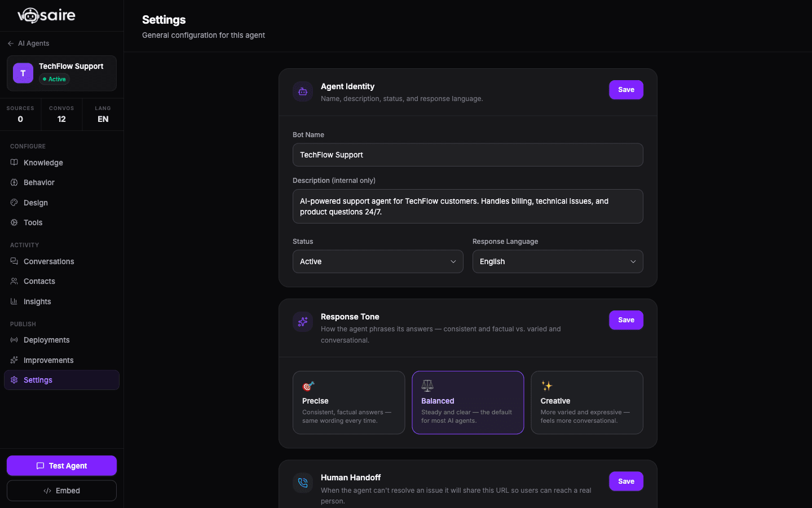812x508 pixels.
Task: Select the Balanced response tone
Action: click(x=468, y=402)
